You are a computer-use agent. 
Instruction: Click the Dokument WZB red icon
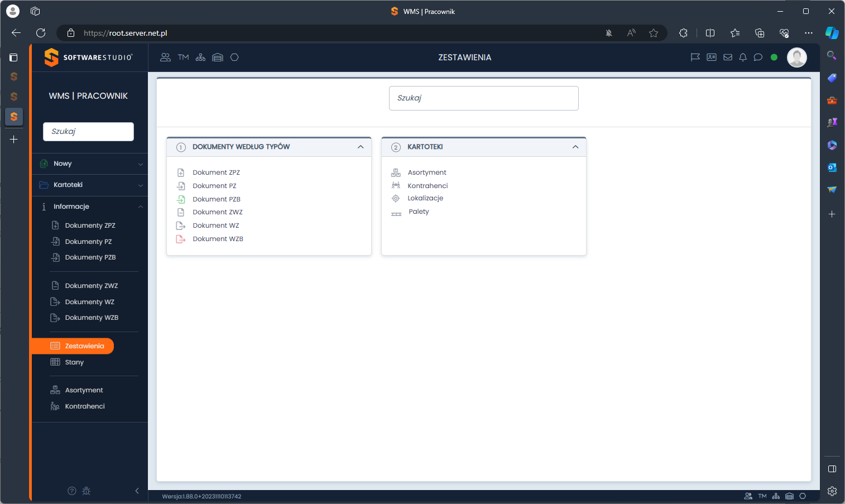pos(181,239)
